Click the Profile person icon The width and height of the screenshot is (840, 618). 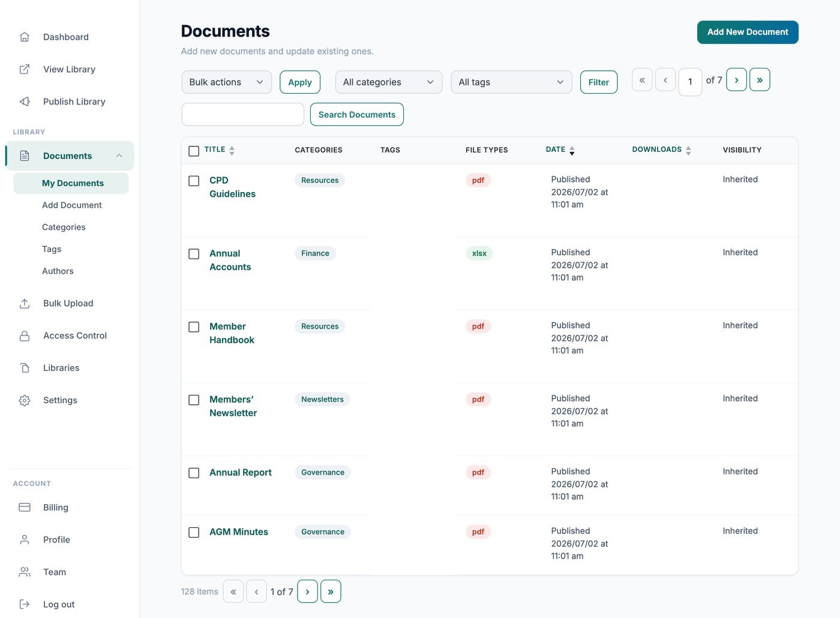[25, 540]
